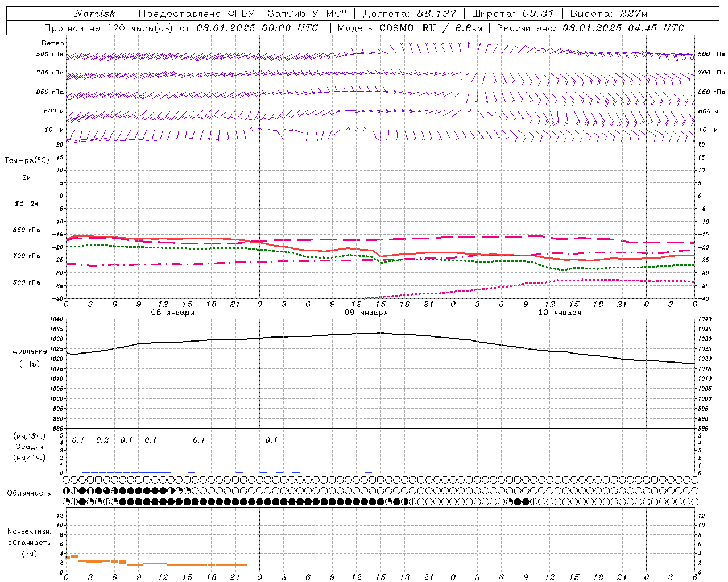Screen dimensions: 728x582
Task: Select the 'Предоставлено ФГБУ "ЗапСиб УГМС"' provider text
Action: pos(243,14)
